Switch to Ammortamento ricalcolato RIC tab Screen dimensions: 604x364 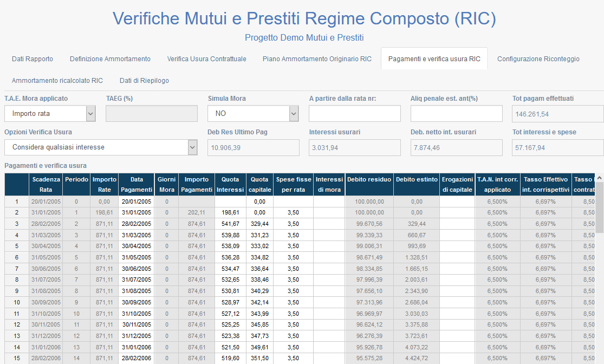click(57, 81)
